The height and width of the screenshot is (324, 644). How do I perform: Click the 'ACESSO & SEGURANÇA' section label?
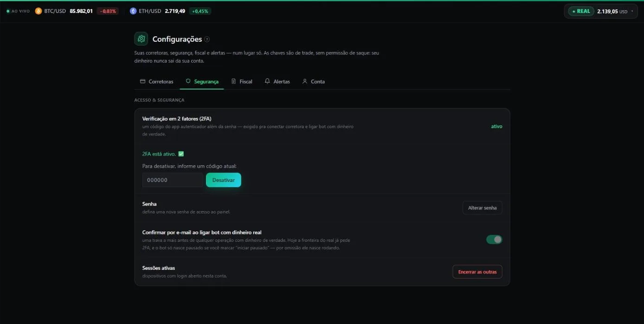click(159, 100)
